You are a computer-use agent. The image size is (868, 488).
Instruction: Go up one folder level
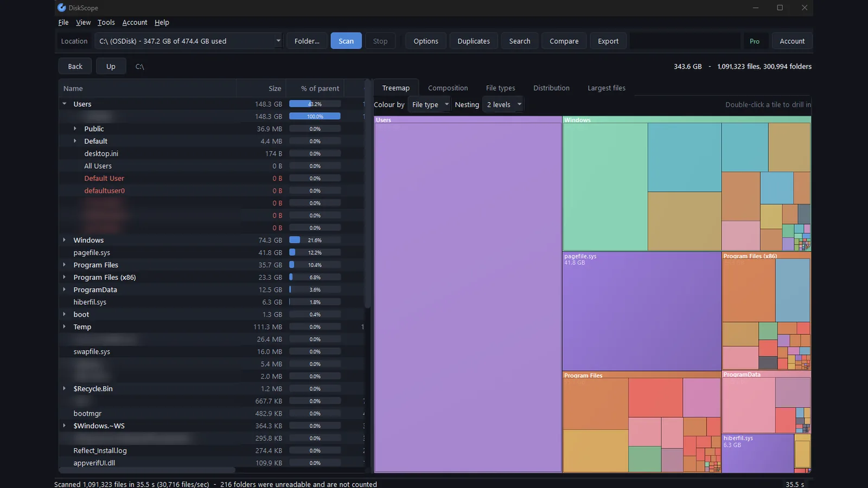coord(111,66)
